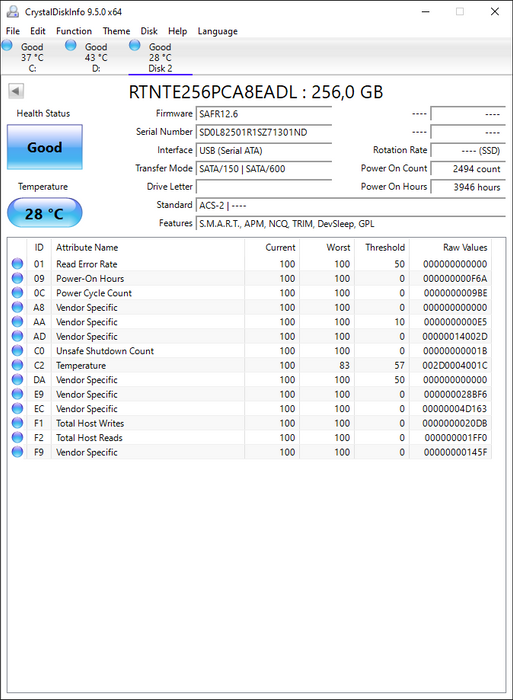
Task: Click raw value 002D0004001C
Action: coord(455,365)
